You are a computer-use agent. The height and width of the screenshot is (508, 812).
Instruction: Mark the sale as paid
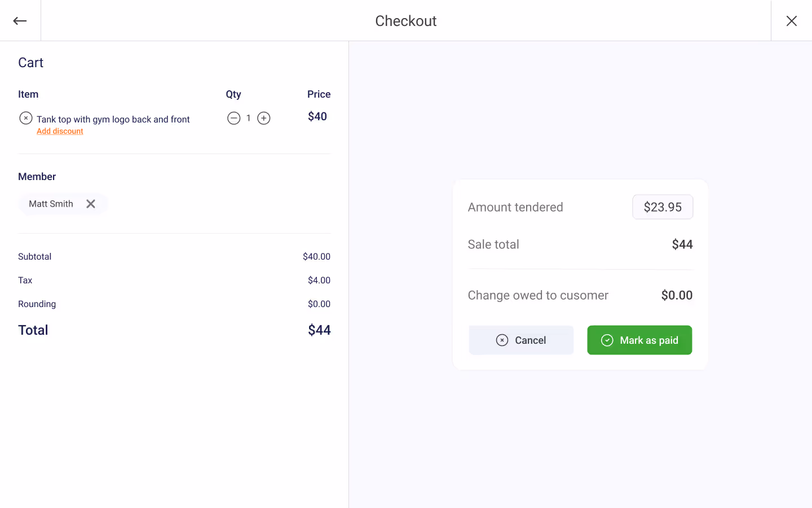point(639,340)
